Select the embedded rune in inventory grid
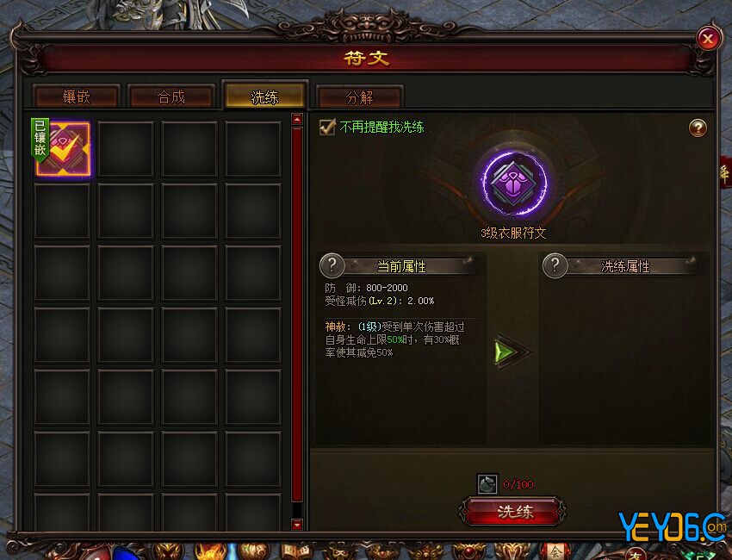 click(63, 149)
